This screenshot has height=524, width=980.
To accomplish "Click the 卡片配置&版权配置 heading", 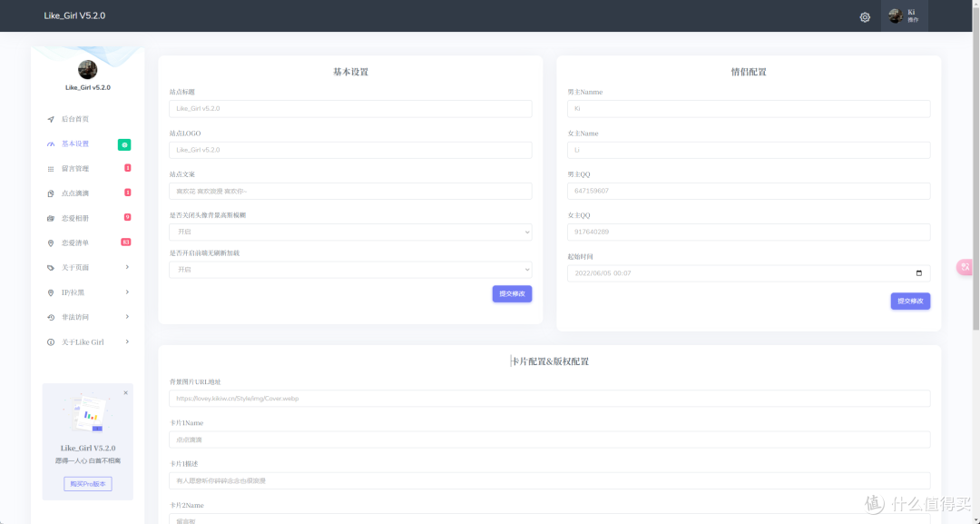I will [549, 361].
